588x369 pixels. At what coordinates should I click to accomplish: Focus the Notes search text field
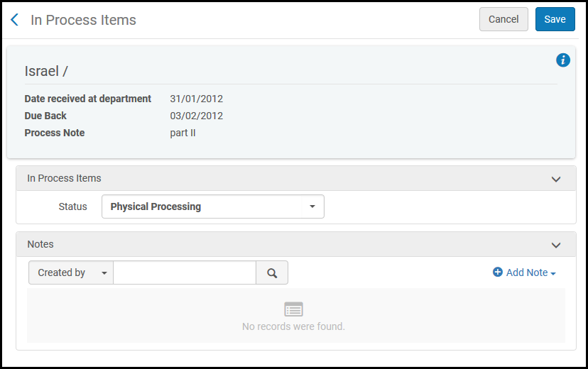pos(185,272)
